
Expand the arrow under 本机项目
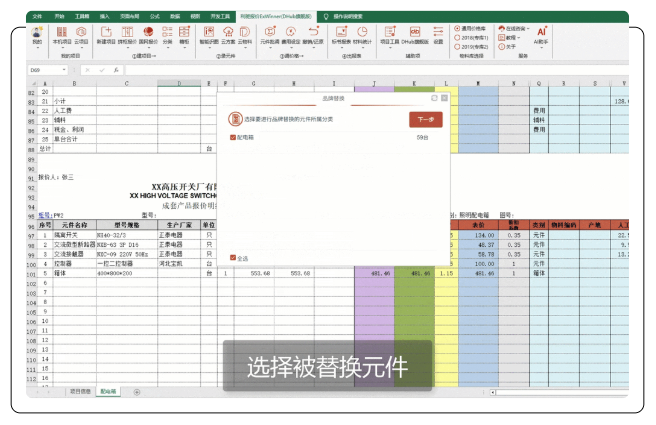click(62, 48)
